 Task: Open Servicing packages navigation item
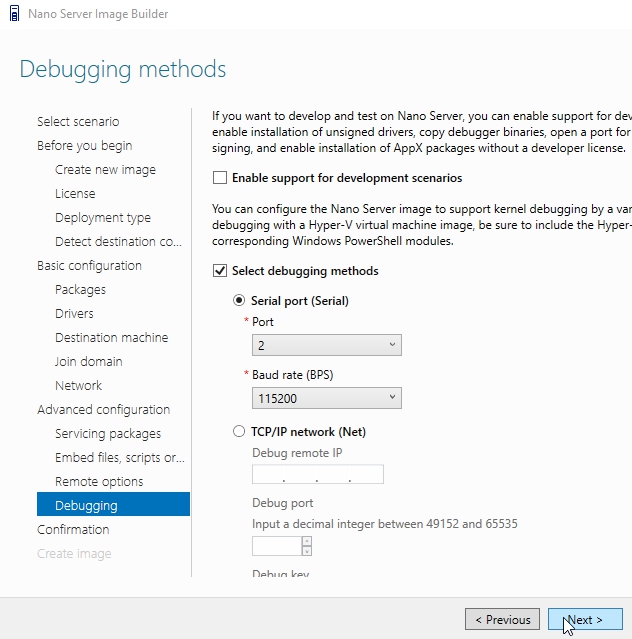[x=108, y=433]
